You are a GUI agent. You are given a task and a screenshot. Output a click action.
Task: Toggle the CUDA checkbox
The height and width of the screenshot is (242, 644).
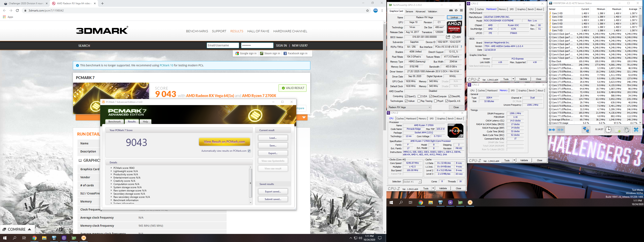pyautogui.click(x=419, y=96)
